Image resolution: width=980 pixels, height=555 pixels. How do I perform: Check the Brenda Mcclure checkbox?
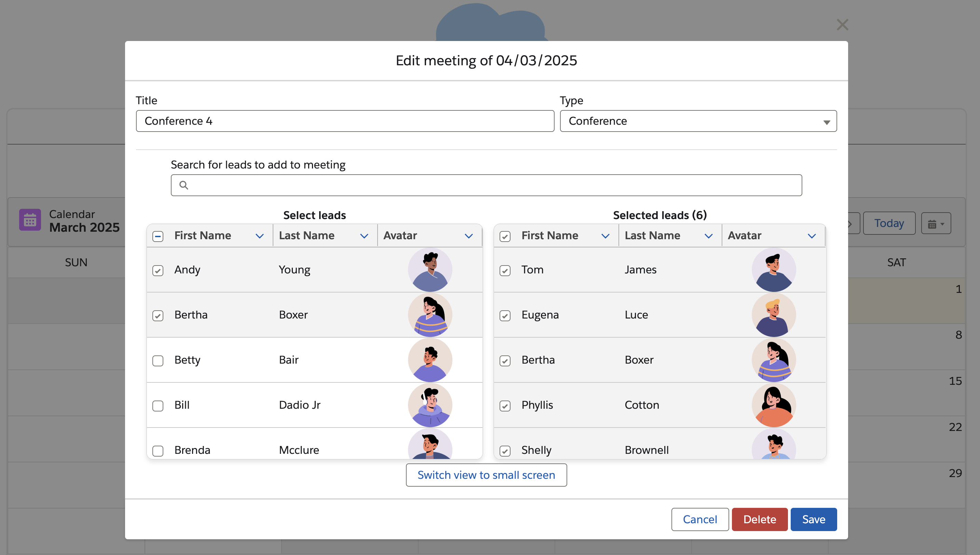click(x=158, y=450)
